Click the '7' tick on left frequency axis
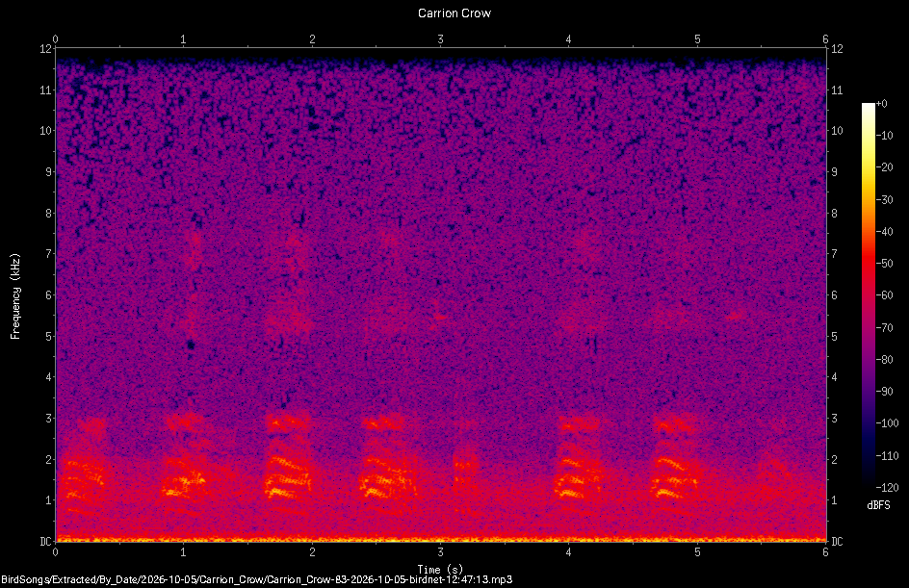Screen dimensions: 909x588 pyautogui.click(x=48, y=254)
